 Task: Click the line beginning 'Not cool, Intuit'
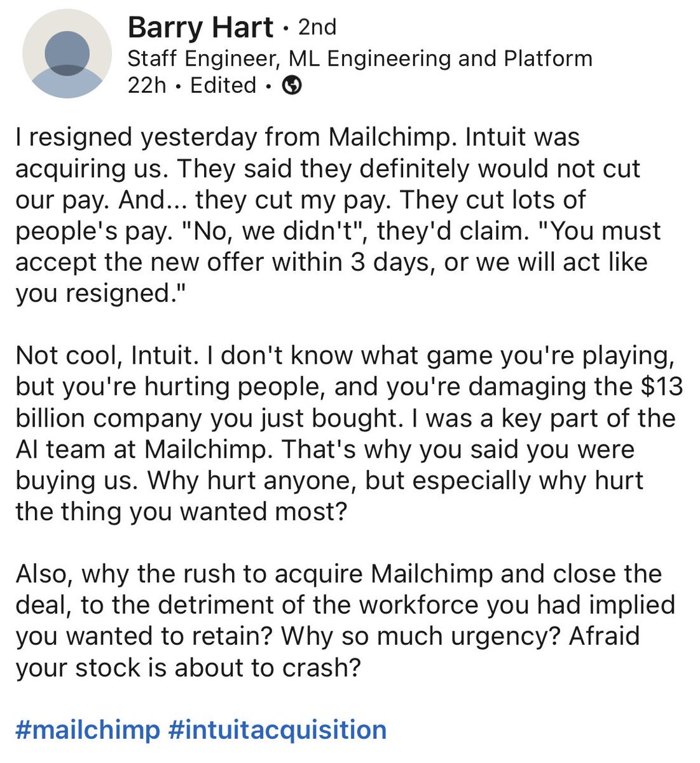pyautogui.click(x=344, y=356)
